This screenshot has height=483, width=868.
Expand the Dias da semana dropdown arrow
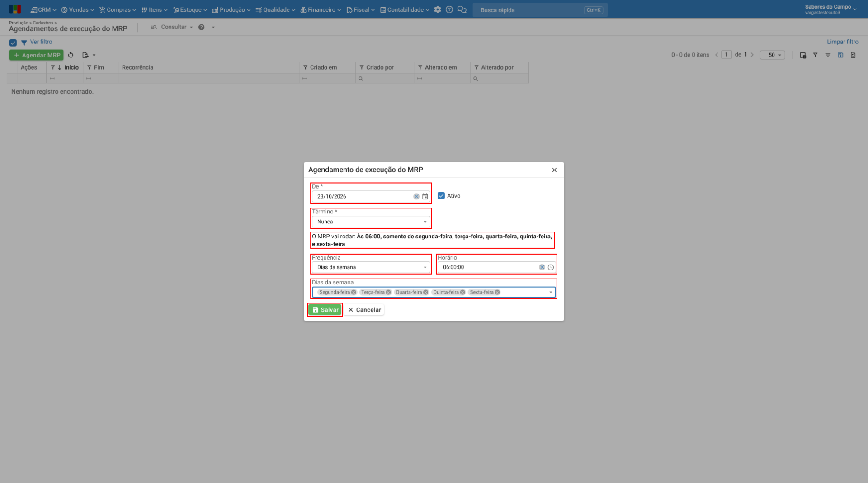(551, 292)
